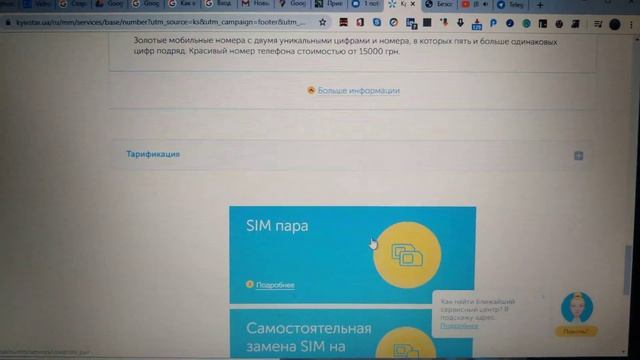640x360 pixels.
Task: Click the blue download tray extension icon
Action: click(x=476, y=24)
